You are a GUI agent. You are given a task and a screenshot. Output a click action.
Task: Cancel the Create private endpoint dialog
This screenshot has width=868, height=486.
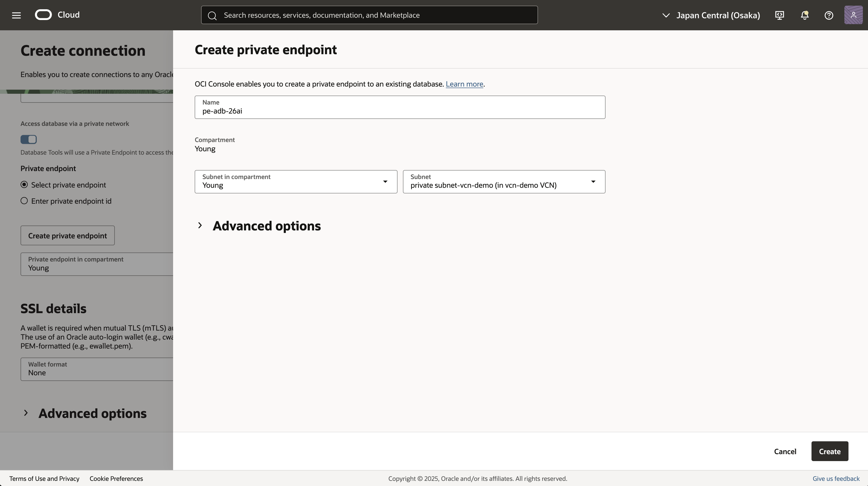click(785, 451)
